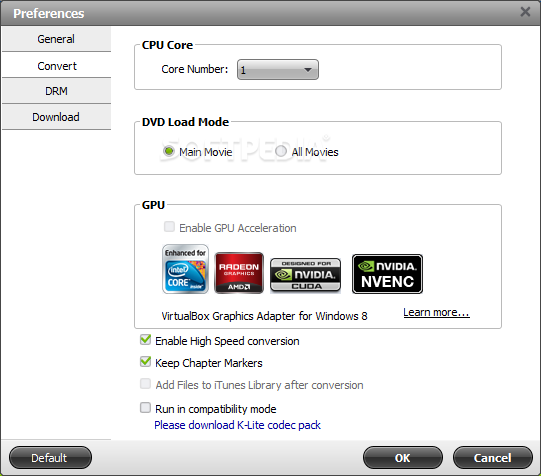The height and width of the screenshot is (476, 541).
Task: Switch to the General tab
Action: [56, 39]
